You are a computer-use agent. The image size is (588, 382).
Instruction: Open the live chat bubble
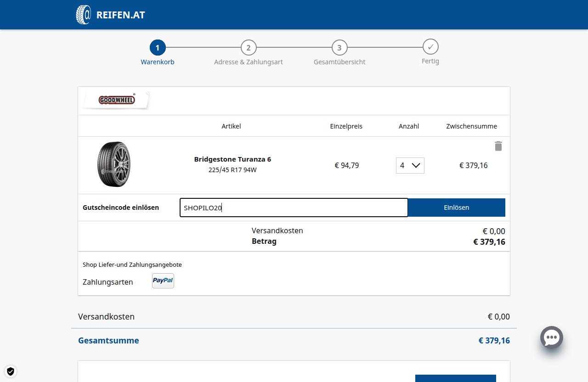[551, 337]
